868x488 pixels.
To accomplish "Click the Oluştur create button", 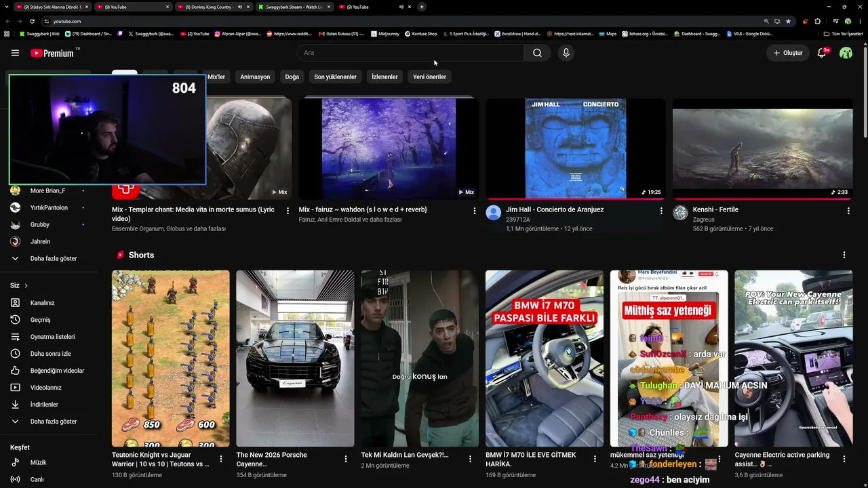I will [788, 53].
